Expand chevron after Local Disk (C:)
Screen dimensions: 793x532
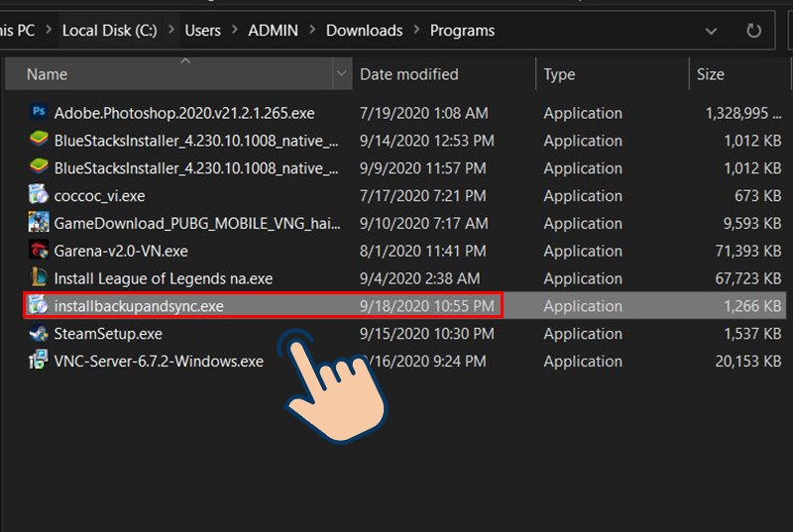(171, 31)
